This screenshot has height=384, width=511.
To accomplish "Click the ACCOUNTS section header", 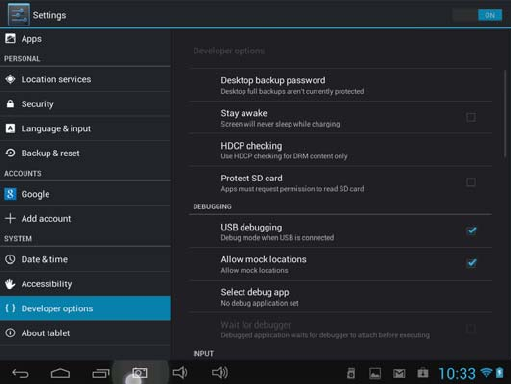I will tap(23, 174).
